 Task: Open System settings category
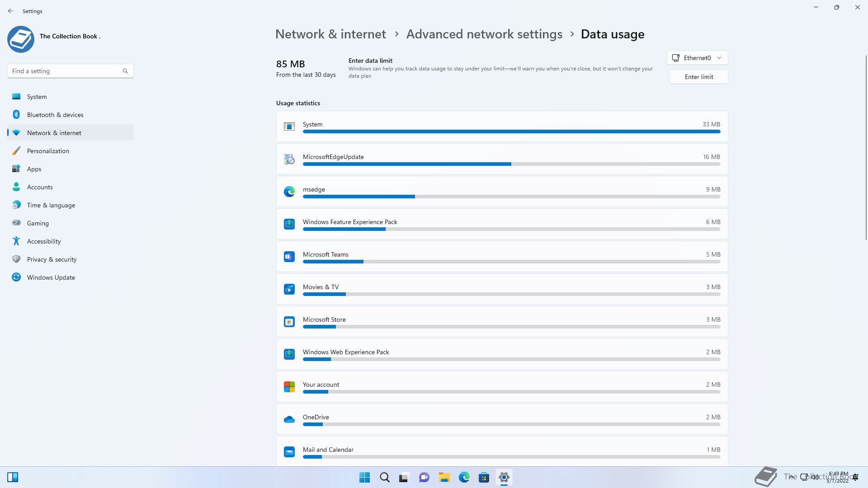71,97
